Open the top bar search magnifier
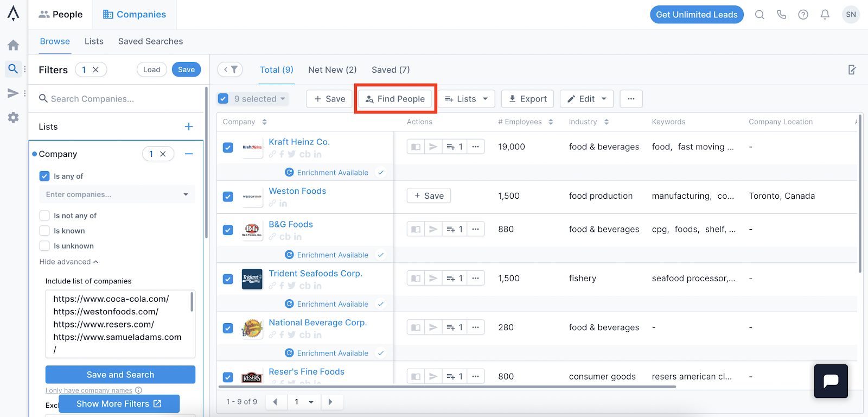 759,15
